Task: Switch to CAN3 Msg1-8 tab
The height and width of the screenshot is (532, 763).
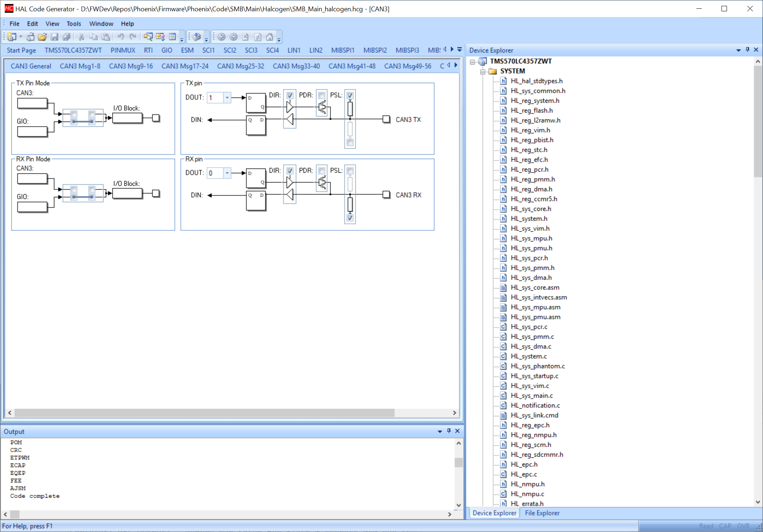Action: click(80, 66)
